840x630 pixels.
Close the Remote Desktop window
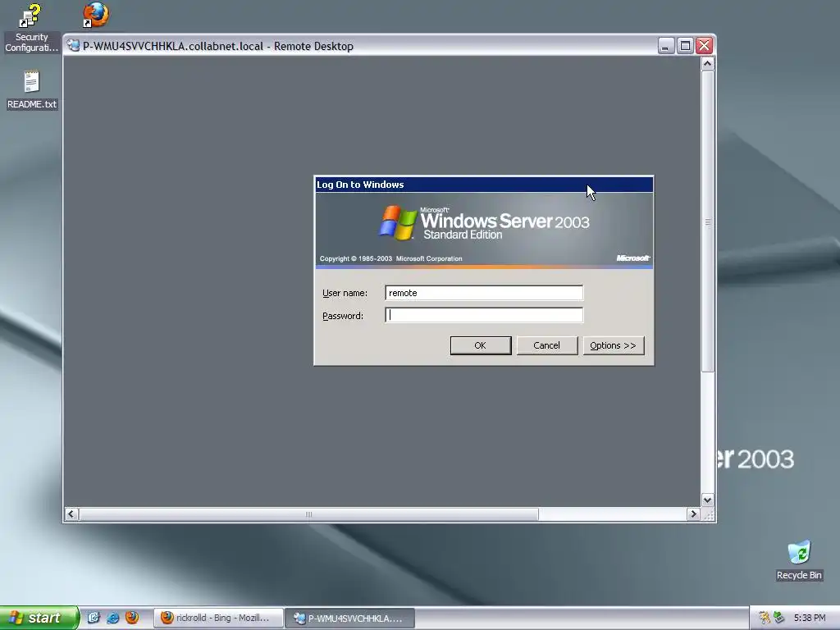(704, 46)
